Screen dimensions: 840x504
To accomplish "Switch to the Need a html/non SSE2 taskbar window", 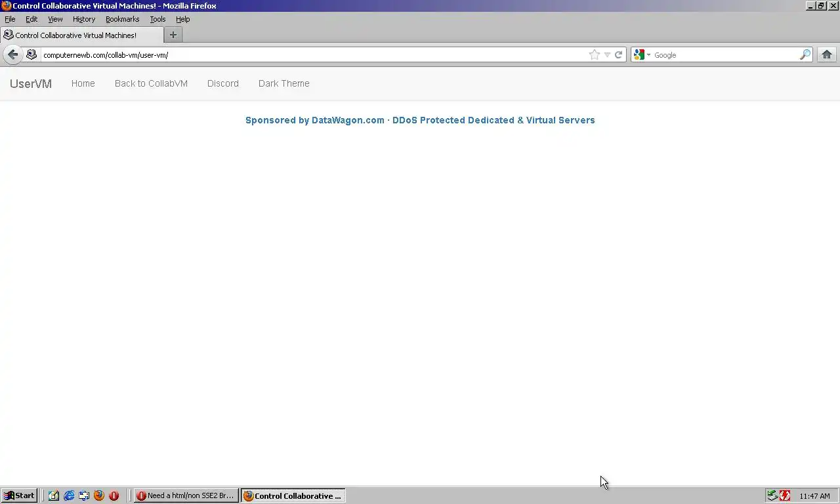I will [x=186, y=495].
